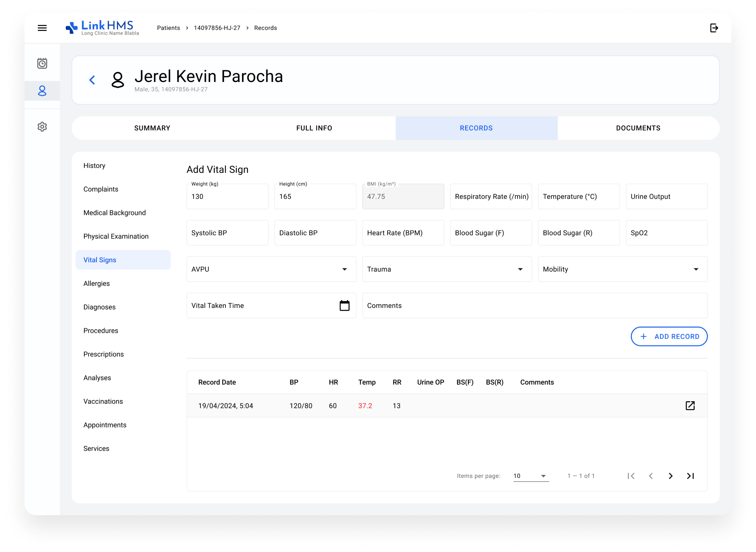Go to previous page of records

[650, 476]
